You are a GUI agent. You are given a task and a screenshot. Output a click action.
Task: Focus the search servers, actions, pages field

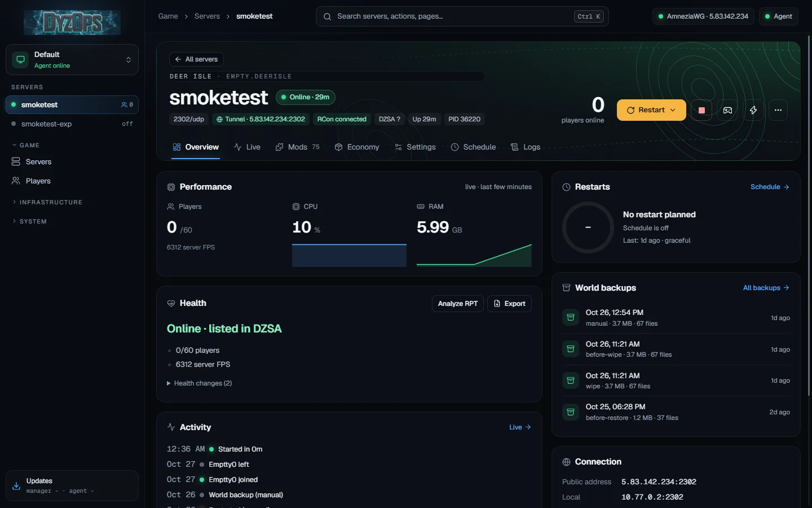click(x=462, y=16)
